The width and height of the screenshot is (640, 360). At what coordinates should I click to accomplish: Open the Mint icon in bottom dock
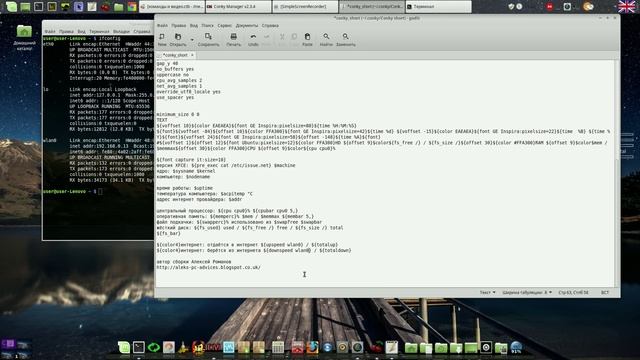(x=124, y=347)
